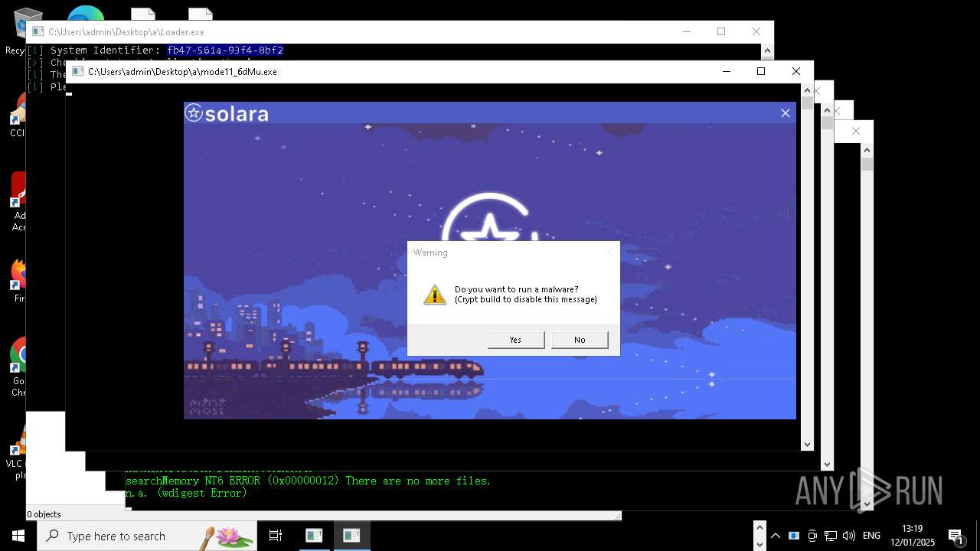Maximize the Loader.exe window

(x=721, y=31)
